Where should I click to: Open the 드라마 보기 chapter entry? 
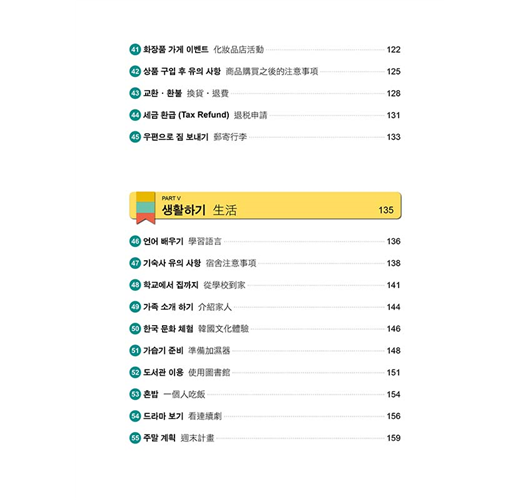[x=265, y=416]
